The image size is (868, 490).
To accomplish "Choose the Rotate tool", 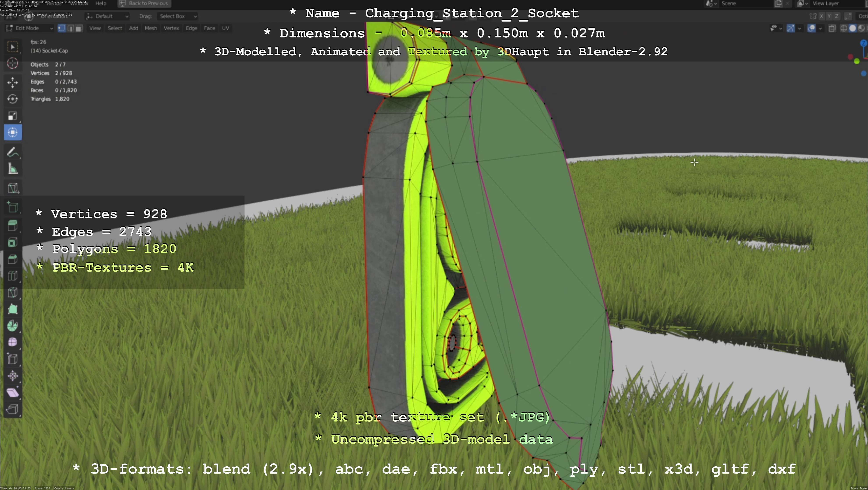I will [12, 99].
